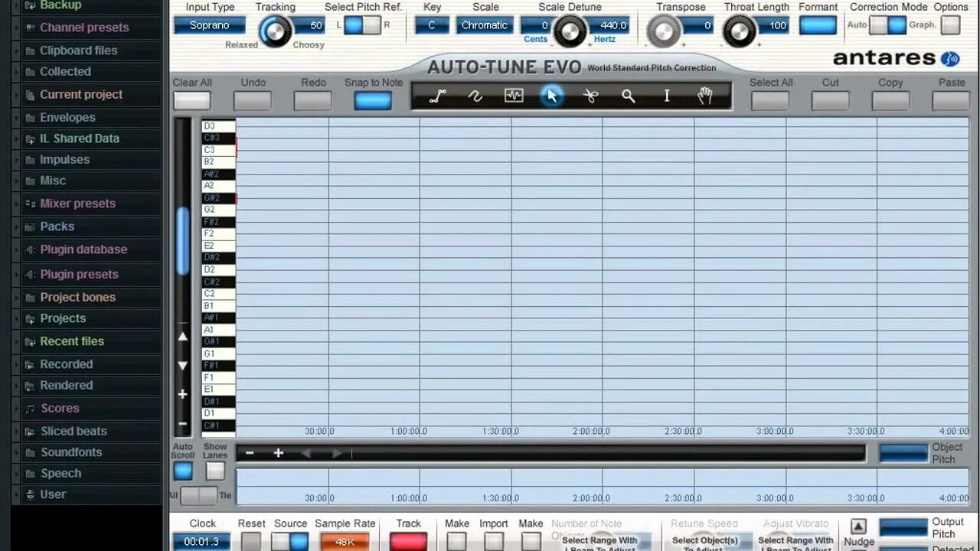980x551 pixels.
Task: Click the 48K Sample Rate display
Action: click(x=345, y=542)
